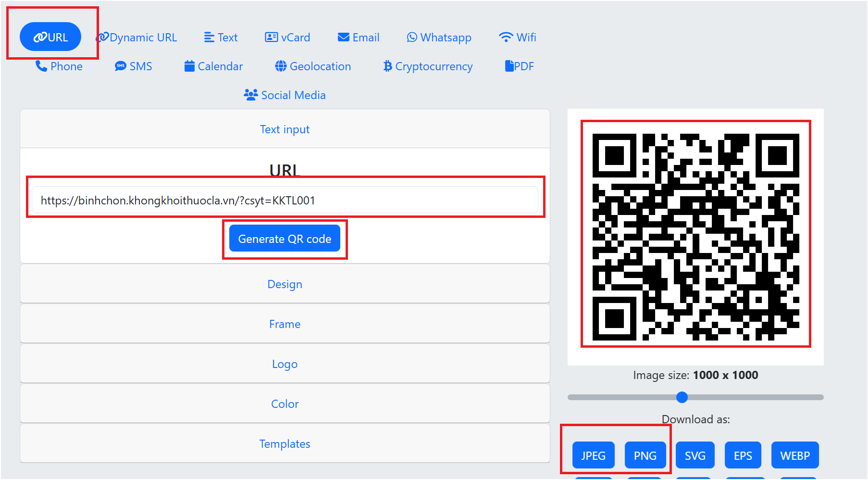Open the Calendar QR type
This screenshot has width=868, height=480.
213,66
